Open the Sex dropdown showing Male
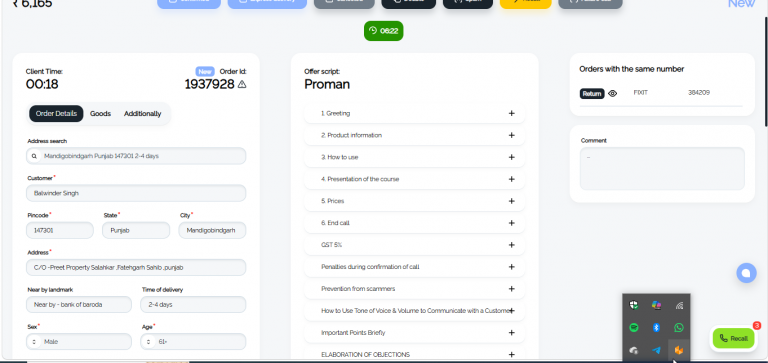 (79, 341)
